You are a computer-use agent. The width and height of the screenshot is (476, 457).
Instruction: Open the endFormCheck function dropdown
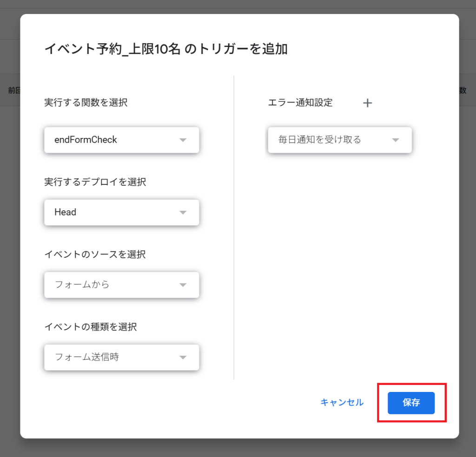122,140
